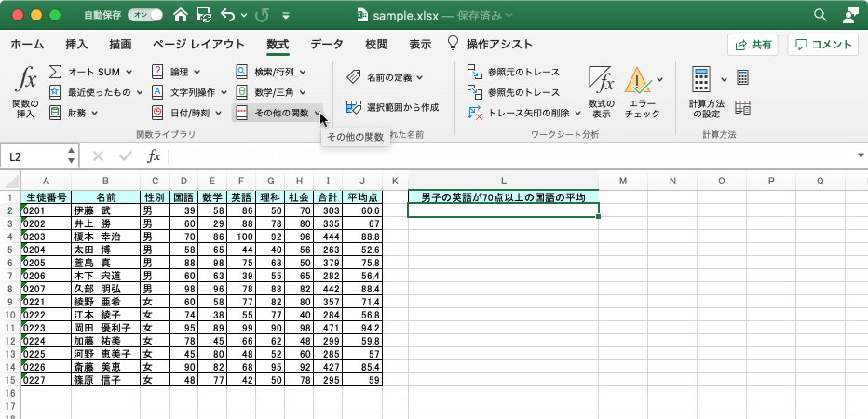Open Lookup/Reference (検索/行列) functions

pos(271,72)
